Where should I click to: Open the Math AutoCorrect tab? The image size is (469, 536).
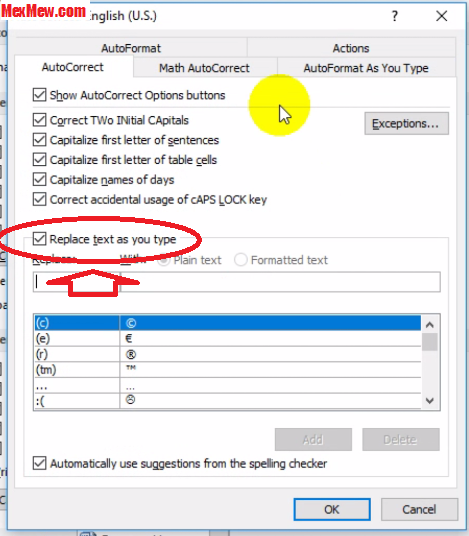(x=204, y=68)
